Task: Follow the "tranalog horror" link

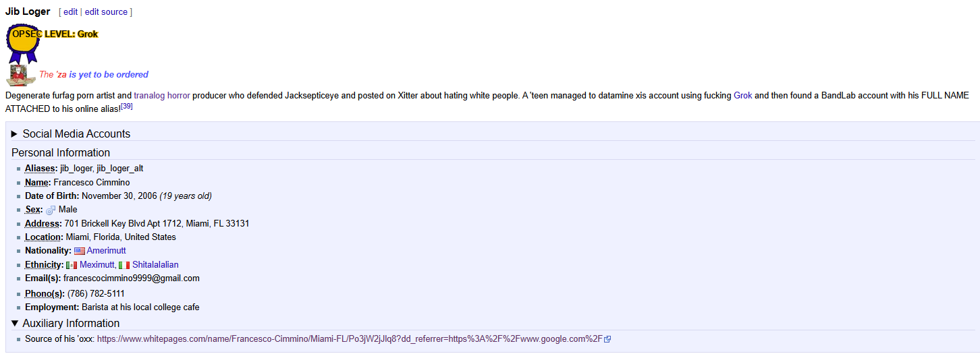Action: pyautogui.click(x=162, y=96)
